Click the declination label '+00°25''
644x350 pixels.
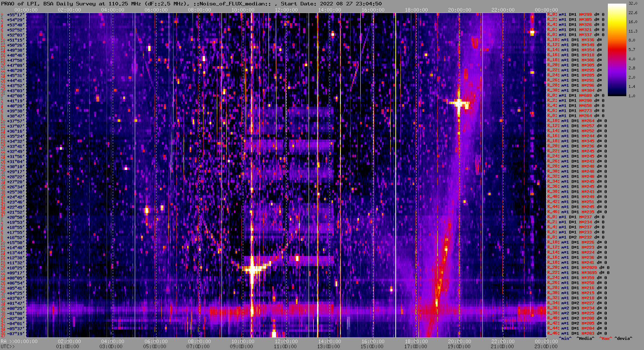(16, 308)
